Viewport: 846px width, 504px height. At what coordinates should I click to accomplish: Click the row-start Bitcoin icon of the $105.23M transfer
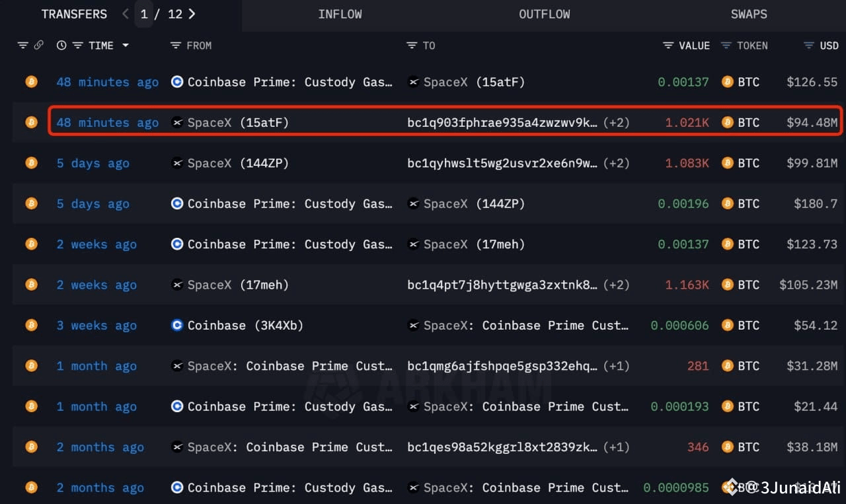31,285
